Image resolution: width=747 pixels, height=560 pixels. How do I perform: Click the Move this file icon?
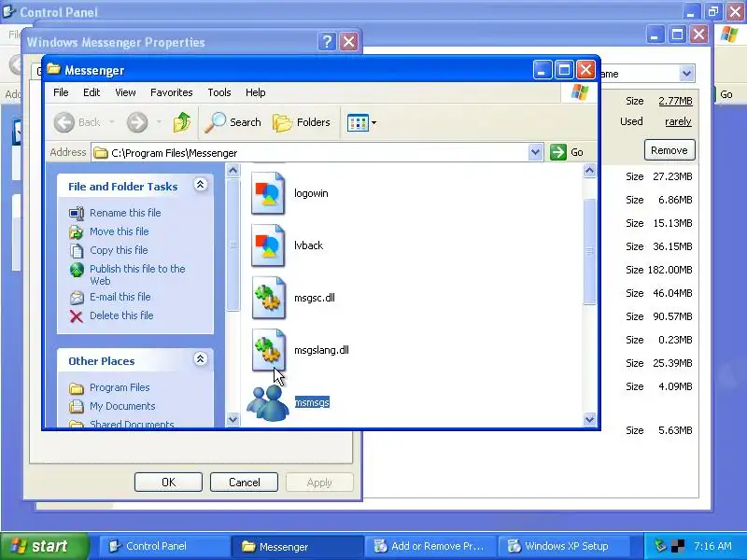pos(77,231)
